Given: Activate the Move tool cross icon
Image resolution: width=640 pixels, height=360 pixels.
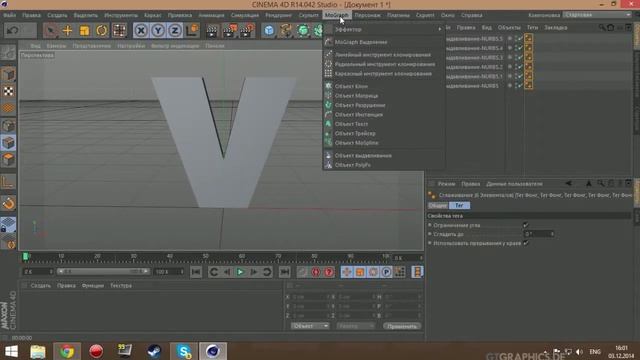Looking at the screenshot, I should coord(67,31).
